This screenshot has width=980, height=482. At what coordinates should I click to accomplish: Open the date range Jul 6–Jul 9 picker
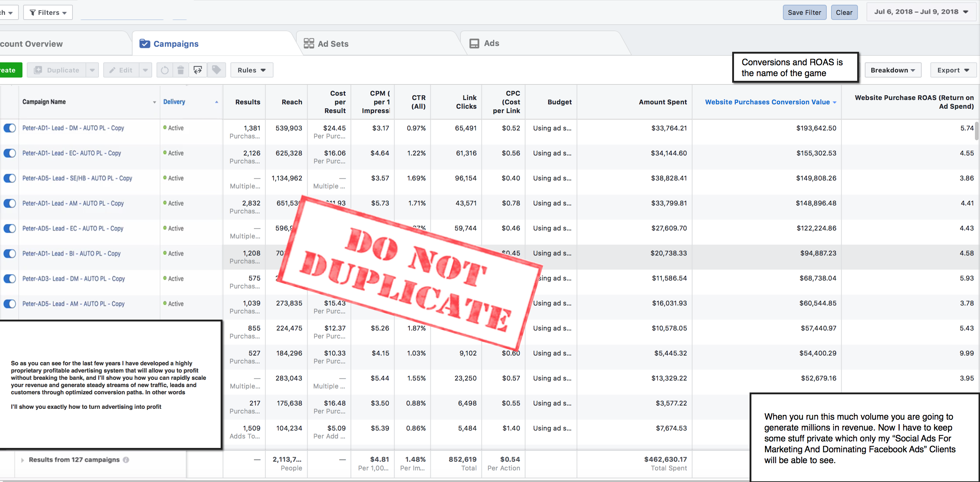(x=921, y=12)
